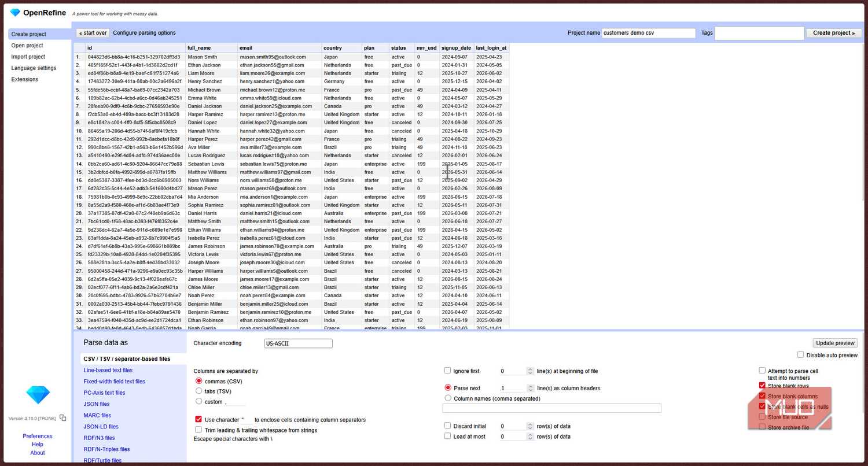Click the Configure parsing options heading
This screenshot has width=868, height=466.
coord(145,33)
